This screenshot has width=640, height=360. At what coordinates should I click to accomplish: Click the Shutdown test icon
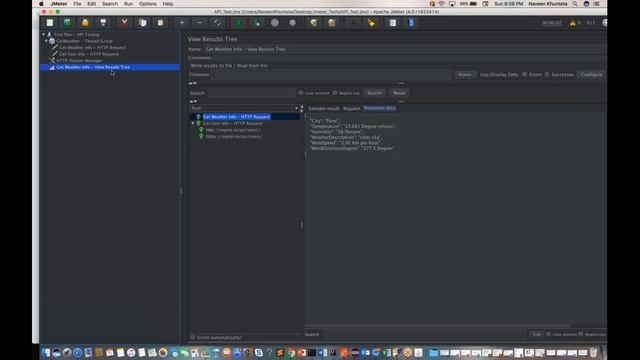pyautogui.click(x=293, y=23)
